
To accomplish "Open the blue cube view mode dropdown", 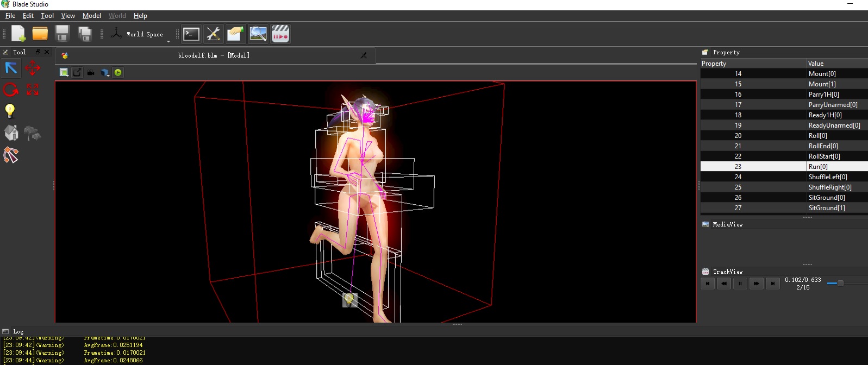I will click(x=104, y=72).
